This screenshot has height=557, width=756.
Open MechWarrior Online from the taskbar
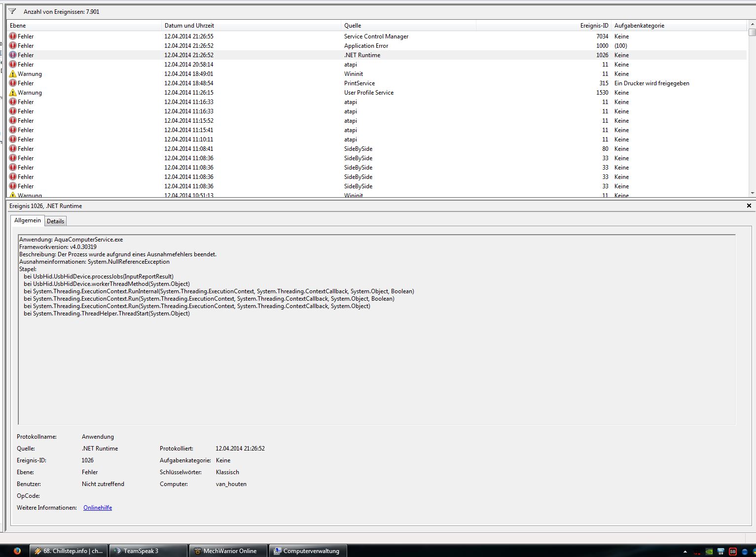point(228,551)
